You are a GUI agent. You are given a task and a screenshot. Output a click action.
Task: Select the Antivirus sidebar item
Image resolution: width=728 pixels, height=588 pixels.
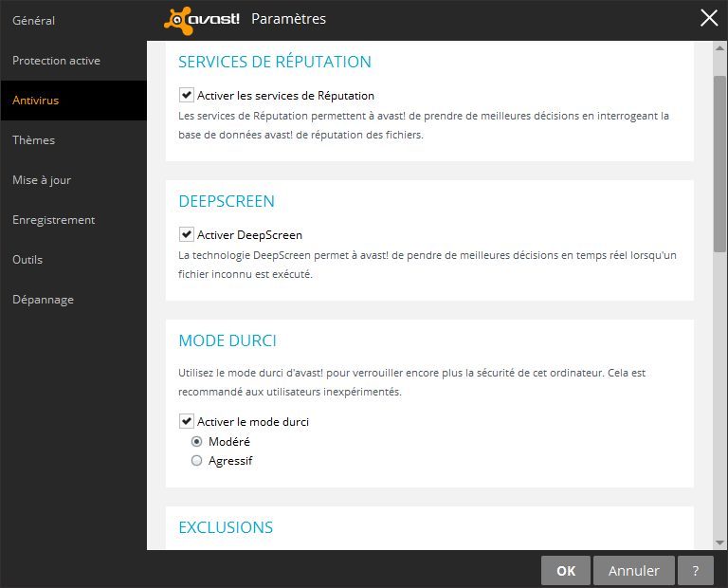tap(36, 101)
